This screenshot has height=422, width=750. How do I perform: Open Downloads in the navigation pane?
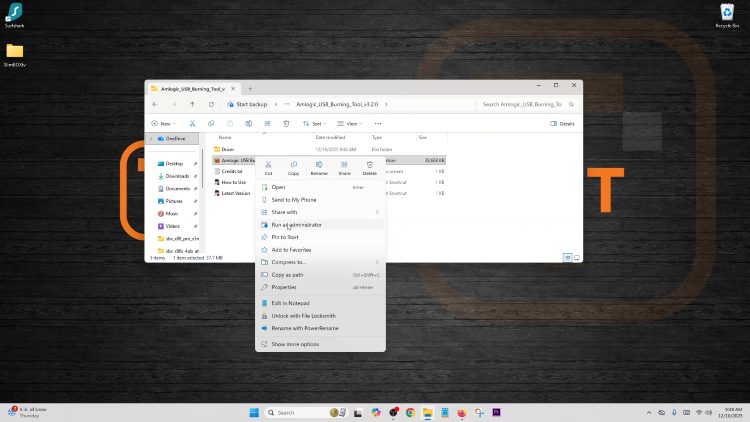point(175,176)
